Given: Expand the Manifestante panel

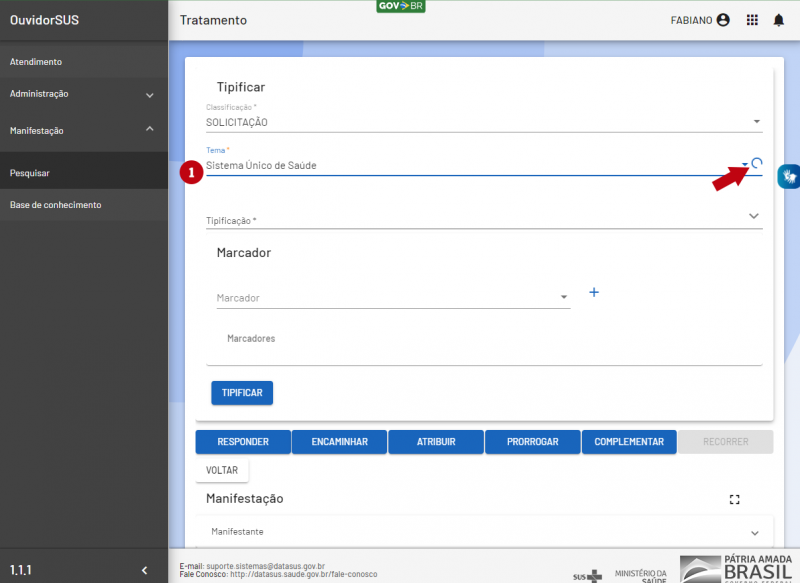Looking at the screenshot, I should [x=753, y=532].
